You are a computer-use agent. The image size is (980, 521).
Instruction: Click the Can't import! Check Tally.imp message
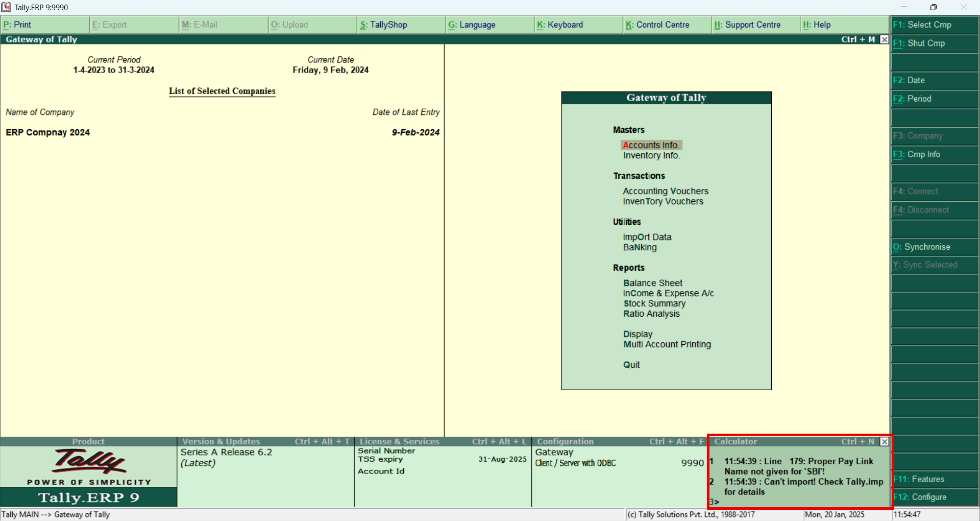(803, 487)
